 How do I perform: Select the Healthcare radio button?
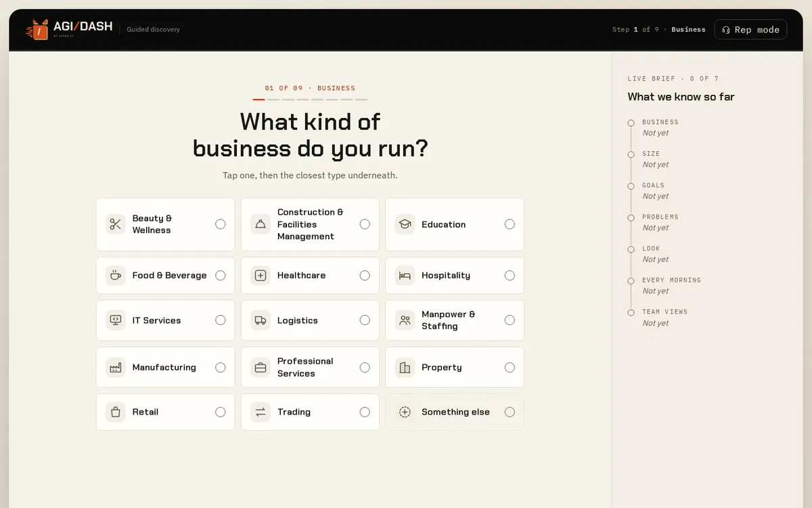click(x=365, y=276)
